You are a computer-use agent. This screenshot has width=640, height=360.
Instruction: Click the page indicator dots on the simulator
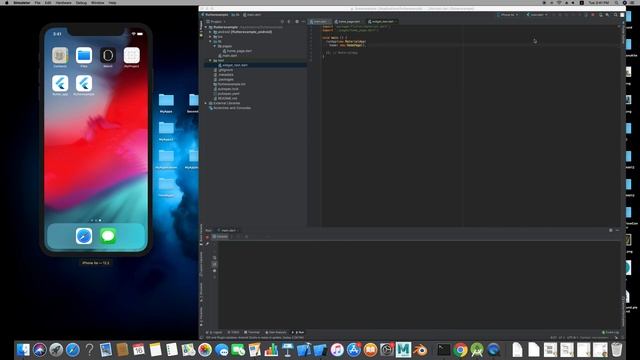tap(96, 220)
